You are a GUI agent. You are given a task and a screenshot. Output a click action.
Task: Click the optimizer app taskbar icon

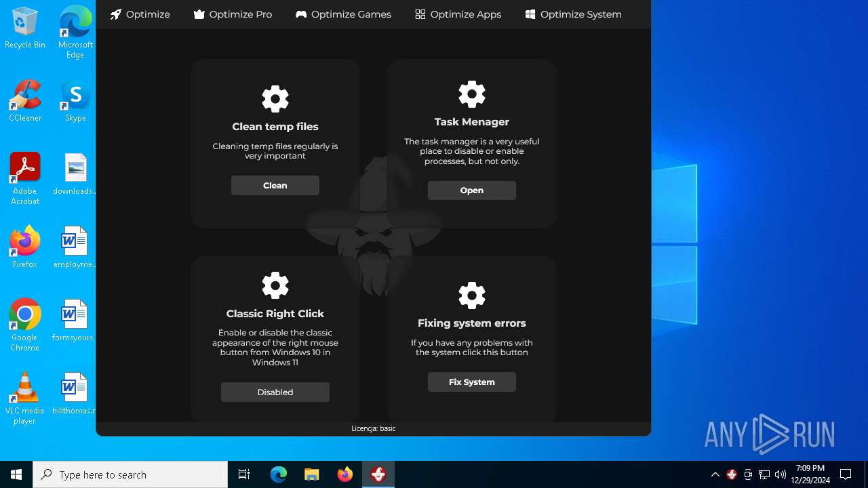pyautogui.click(x=378, y=474)
